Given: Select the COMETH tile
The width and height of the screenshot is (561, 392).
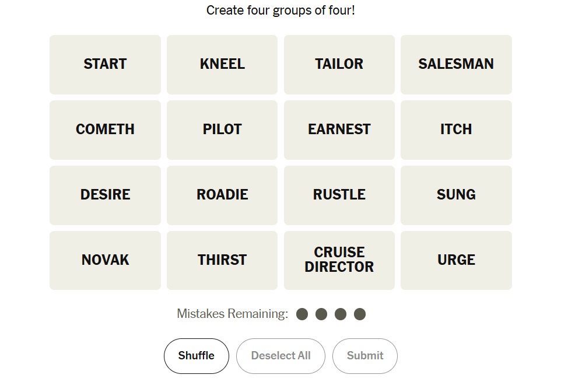Looking at the screenshot, I should coord(105,129).
